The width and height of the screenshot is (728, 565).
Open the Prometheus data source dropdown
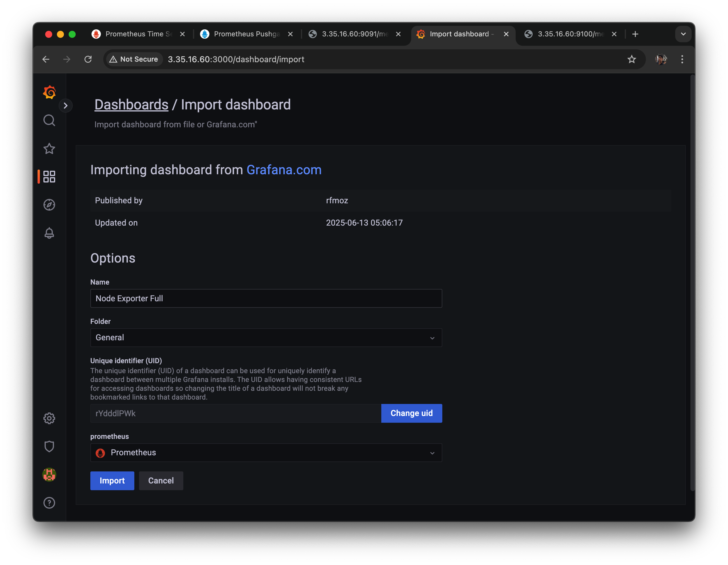click(266, 453)
